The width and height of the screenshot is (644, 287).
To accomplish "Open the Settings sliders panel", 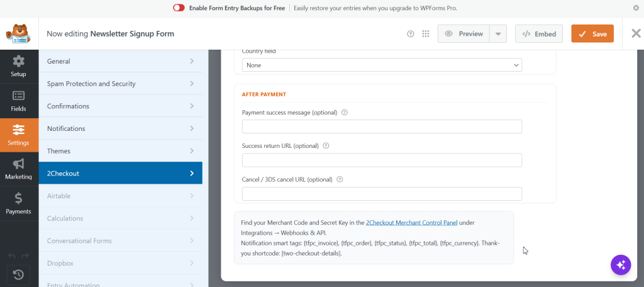I will click(18, 135).
